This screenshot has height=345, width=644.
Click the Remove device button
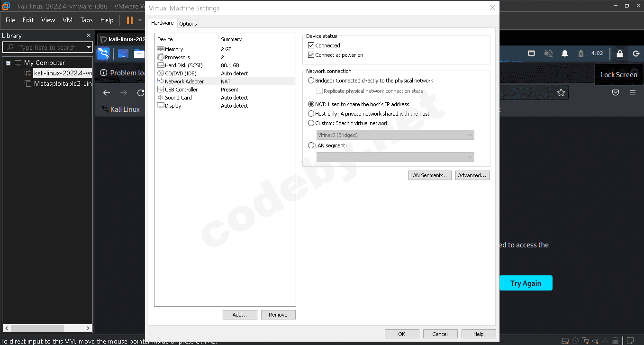coord(278,315)
